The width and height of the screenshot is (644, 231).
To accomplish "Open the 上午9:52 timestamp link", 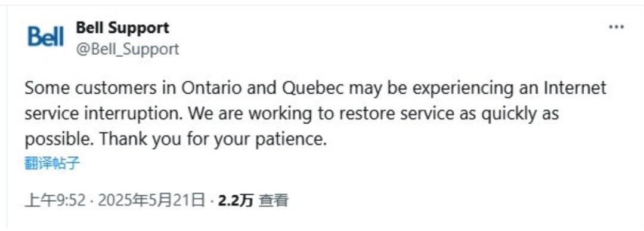I will pos(55,201).
